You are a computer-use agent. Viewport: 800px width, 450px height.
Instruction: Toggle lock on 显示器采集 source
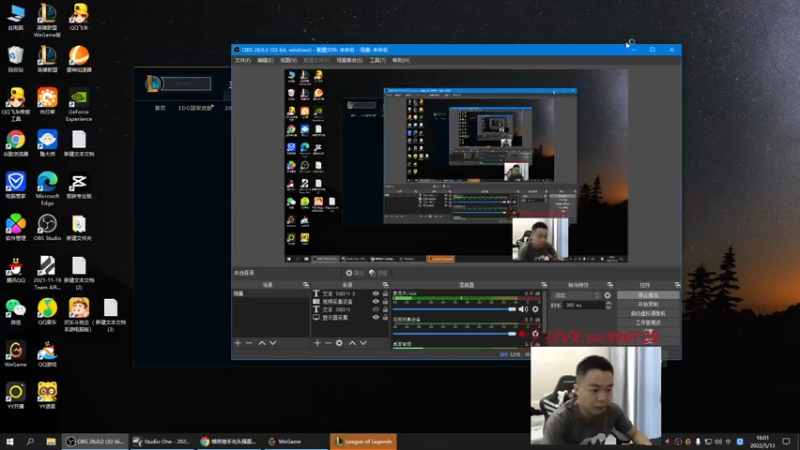(x=385, y=317)
